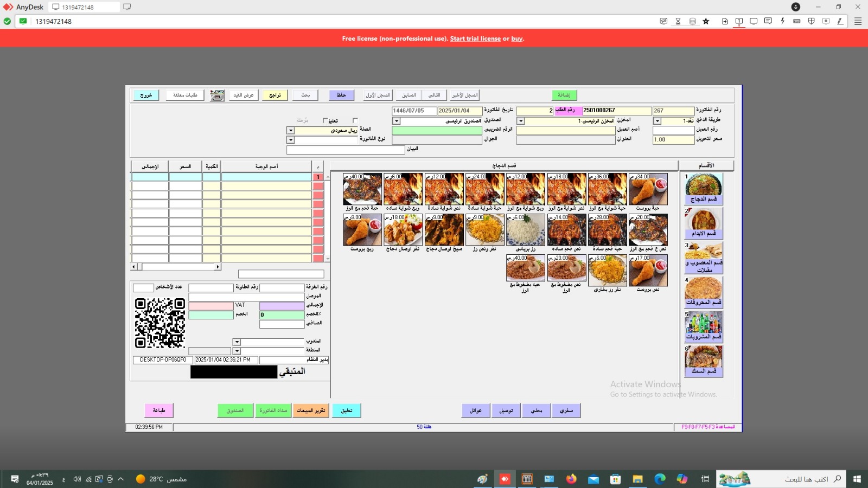Click the 'Start trial license' link

(475, 38)
